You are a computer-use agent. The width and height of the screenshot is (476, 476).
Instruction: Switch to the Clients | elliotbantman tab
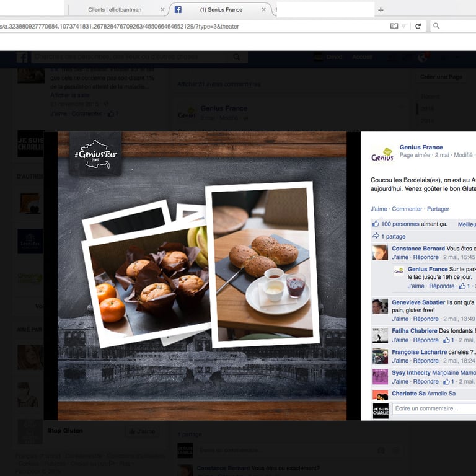[x=115, y=10]
